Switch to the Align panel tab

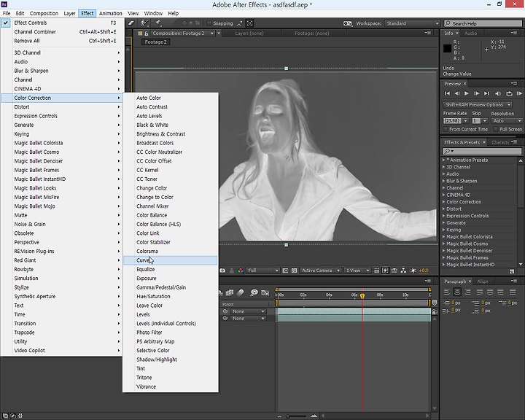(483, 281)
